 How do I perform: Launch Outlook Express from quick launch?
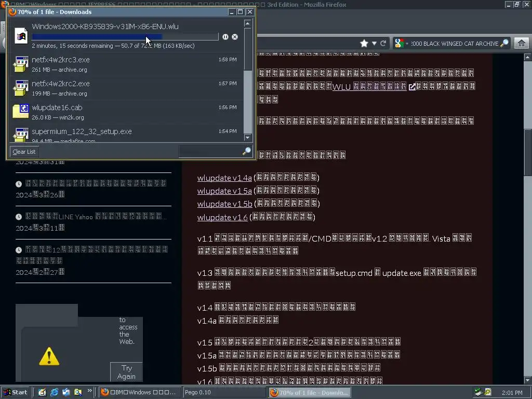click(66, 392)
